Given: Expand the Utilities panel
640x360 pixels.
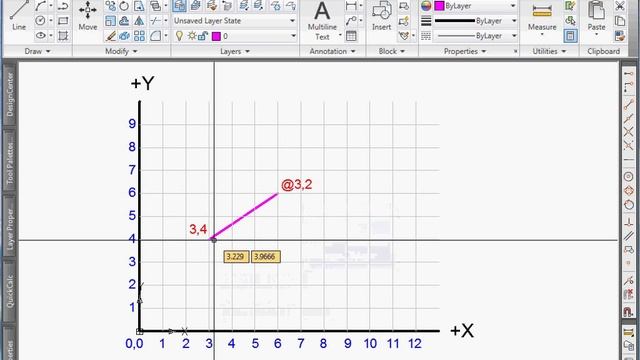Looking at the screenshot, I should pyautogui.click(x=549, y=51).
